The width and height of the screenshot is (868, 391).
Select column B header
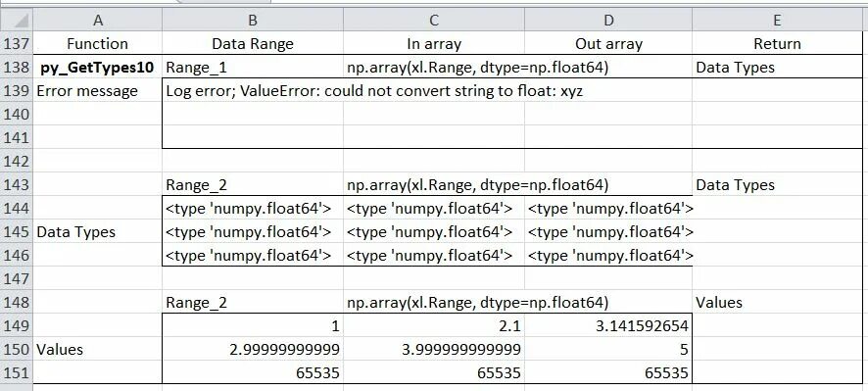pyautogui.click(x=253, y=20)
